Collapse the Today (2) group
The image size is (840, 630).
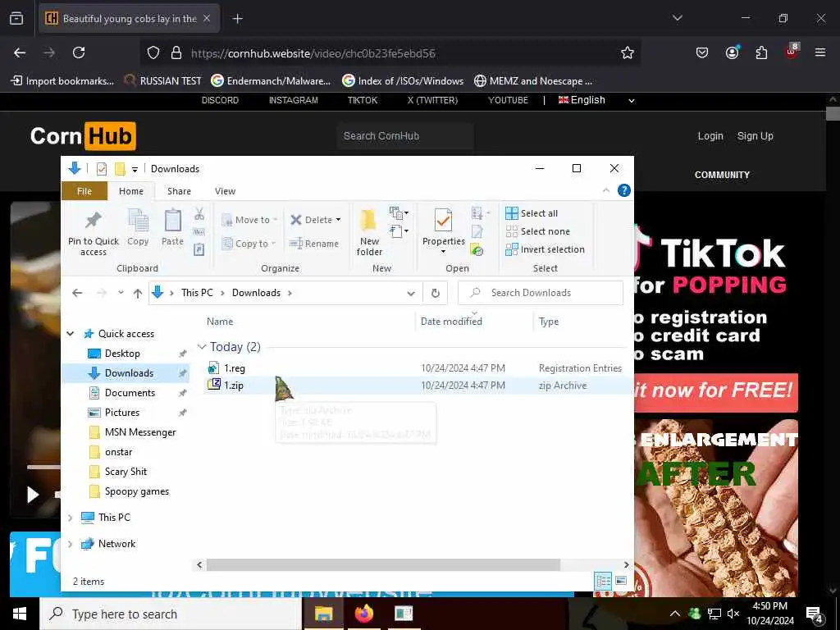coord(202,347)
